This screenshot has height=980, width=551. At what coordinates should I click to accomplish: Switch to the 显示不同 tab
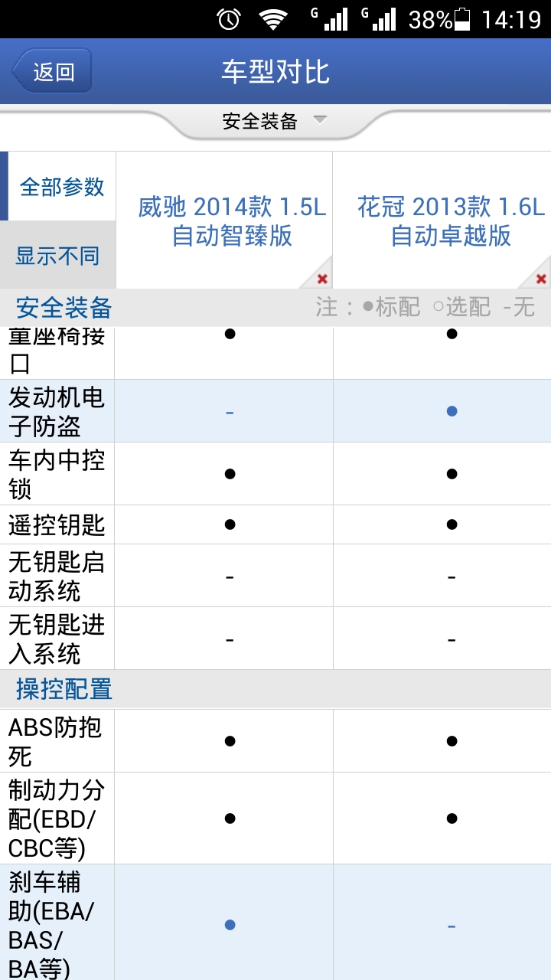click(58, 256)
